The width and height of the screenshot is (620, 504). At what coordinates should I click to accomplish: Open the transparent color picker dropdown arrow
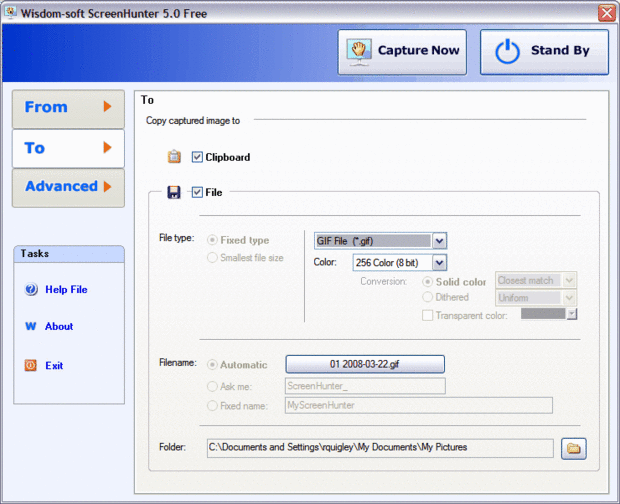coord(572,314)
